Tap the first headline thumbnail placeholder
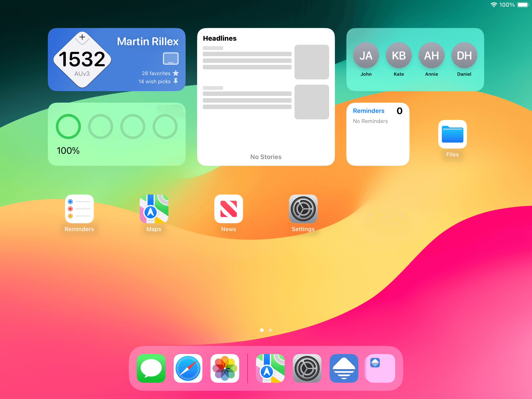The width and height of the screenshot is (532, 399). (x=311, y=62)
